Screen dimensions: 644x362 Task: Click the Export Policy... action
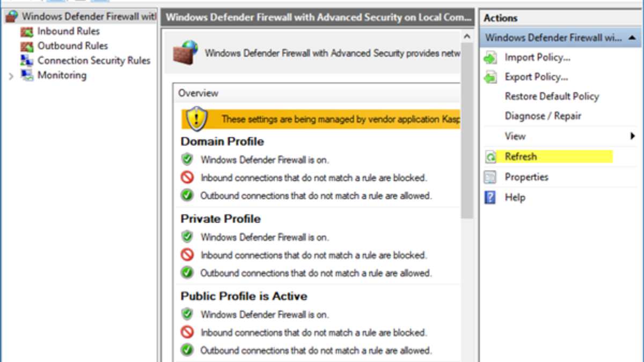pos(536,77)
